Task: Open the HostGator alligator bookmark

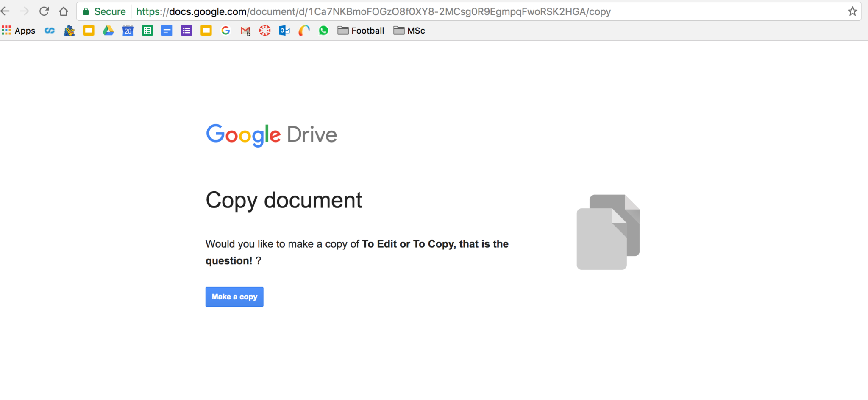Action: (69, 31)
